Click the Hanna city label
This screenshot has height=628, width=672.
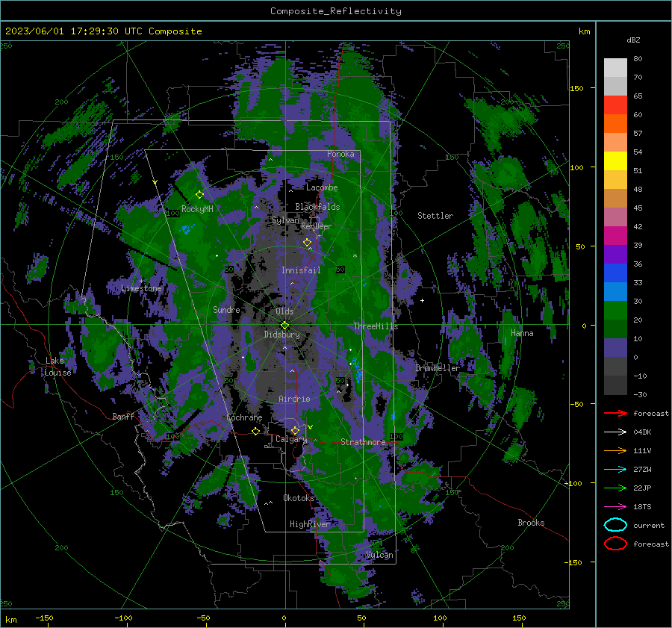[x=522, y=333]
